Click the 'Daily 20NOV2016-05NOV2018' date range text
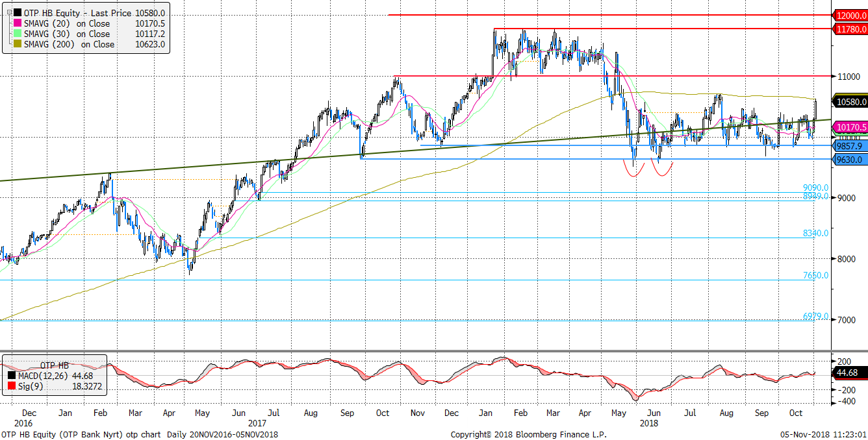The height and width of the screenshot is (440, 868). pyautogui.click(x=223, y=434)
